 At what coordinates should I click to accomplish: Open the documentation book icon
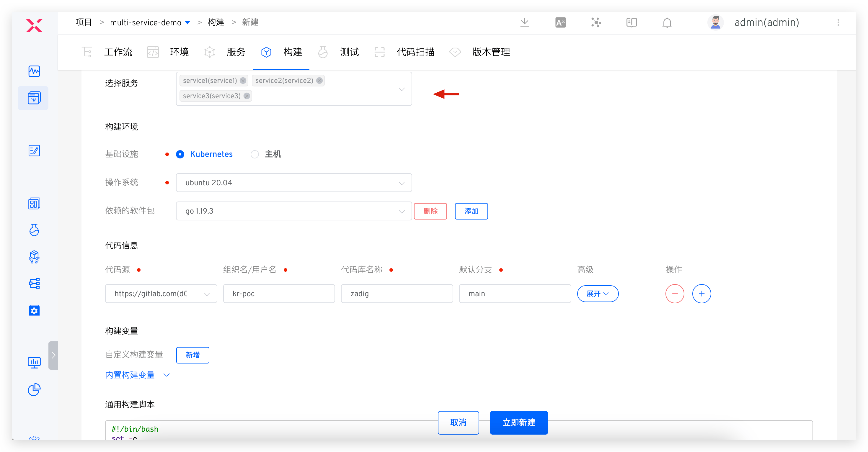click(x=632, y=22)
